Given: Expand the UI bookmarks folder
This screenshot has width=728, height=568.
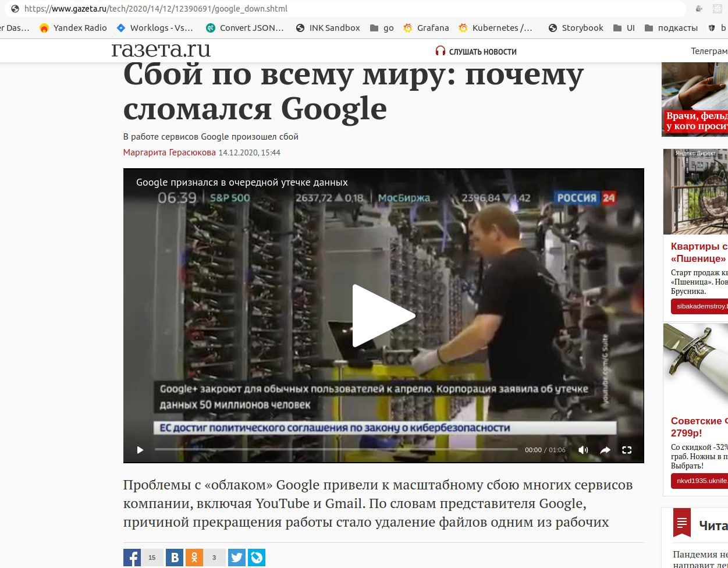Looking at the screenshot, I should (624, 27).
